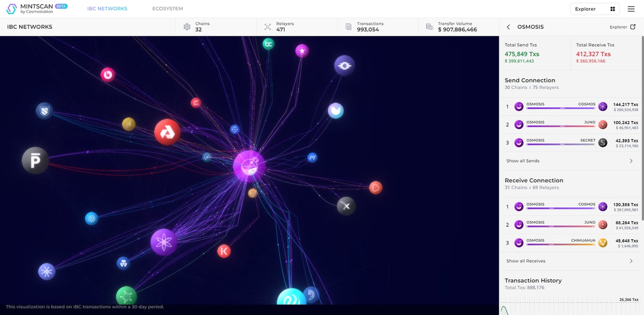Open Send row 1 Osmosis to Cosmos

click(571, 106)
